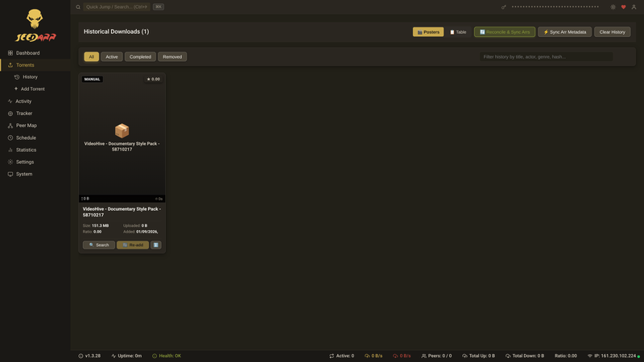Click the VideoHive title below the poster
Viewport: 644px width, 362px height.
coord(122,212)
